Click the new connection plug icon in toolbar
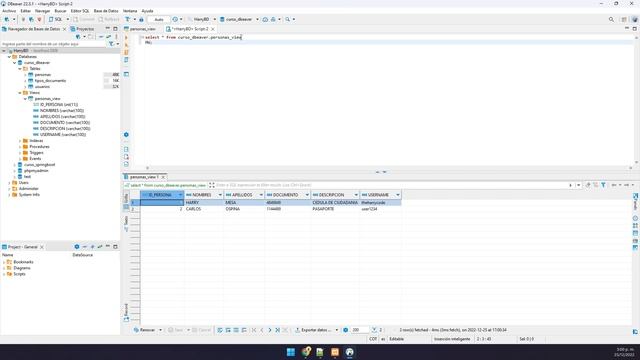The image size is (640, 360). click(x=7, y=19)
